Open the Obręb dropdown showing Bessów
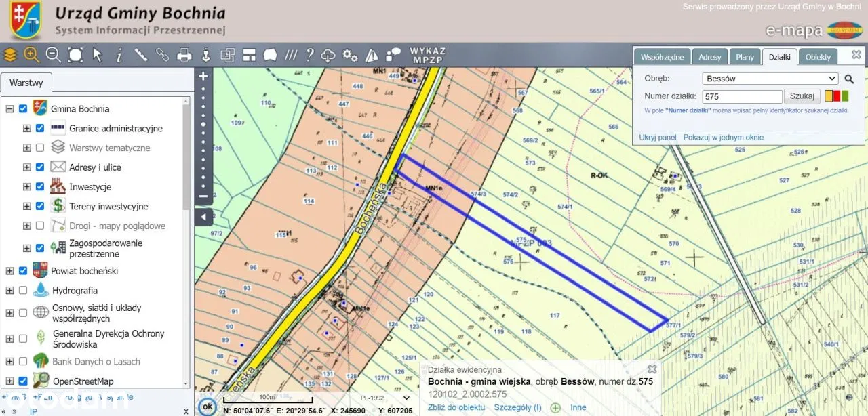This screenshot has width=868, height=416. coord(769,79)
